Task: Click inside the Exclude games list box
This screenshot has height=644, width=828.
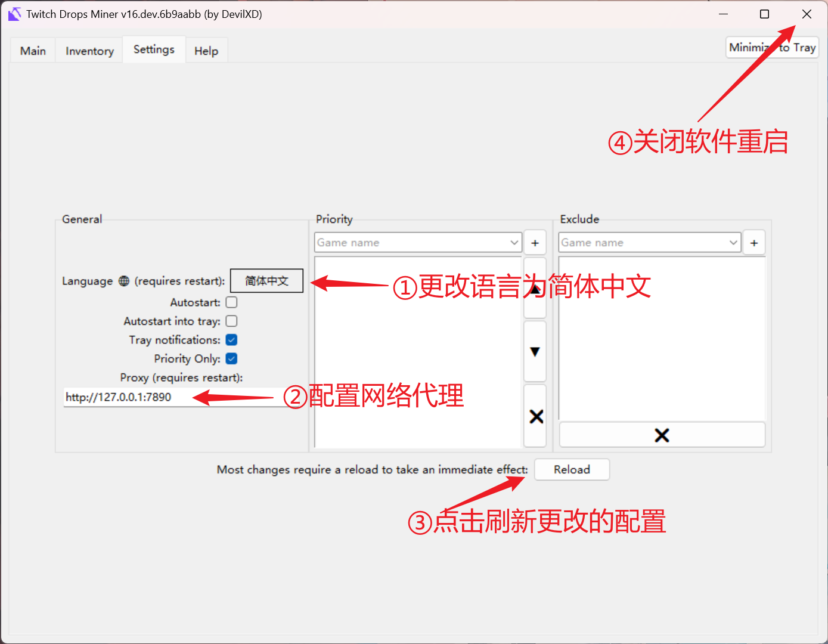Action: point(662,339)
